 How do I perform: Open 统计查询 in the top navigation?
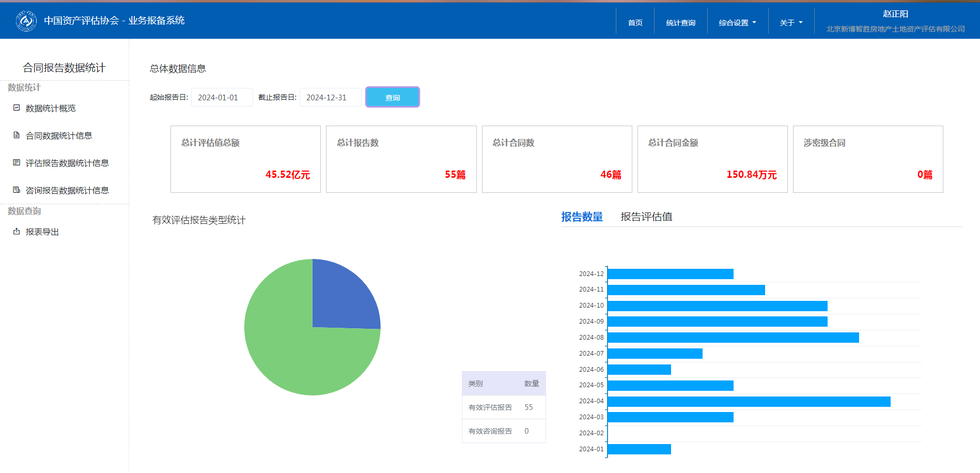coord(680,23)
